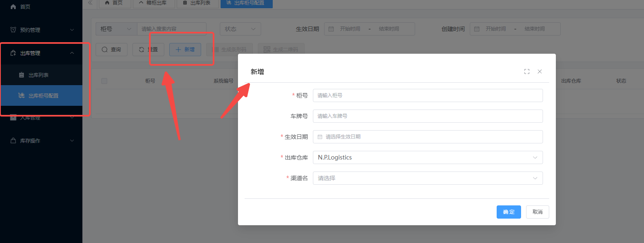Viewport: 644px width, 243px height.
Task: Click the 出库列表 clipboard icon in sidebar
Action: pos(22,75)
